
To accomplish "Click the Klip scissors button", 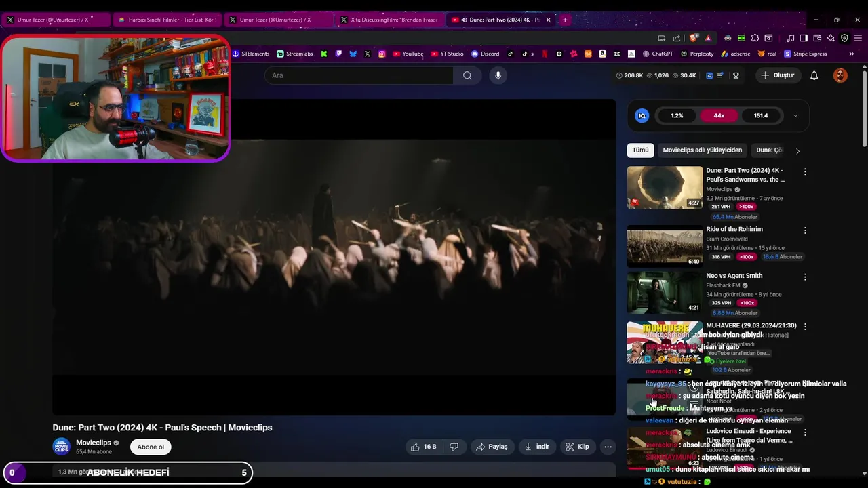I will (x=577, y=447).
